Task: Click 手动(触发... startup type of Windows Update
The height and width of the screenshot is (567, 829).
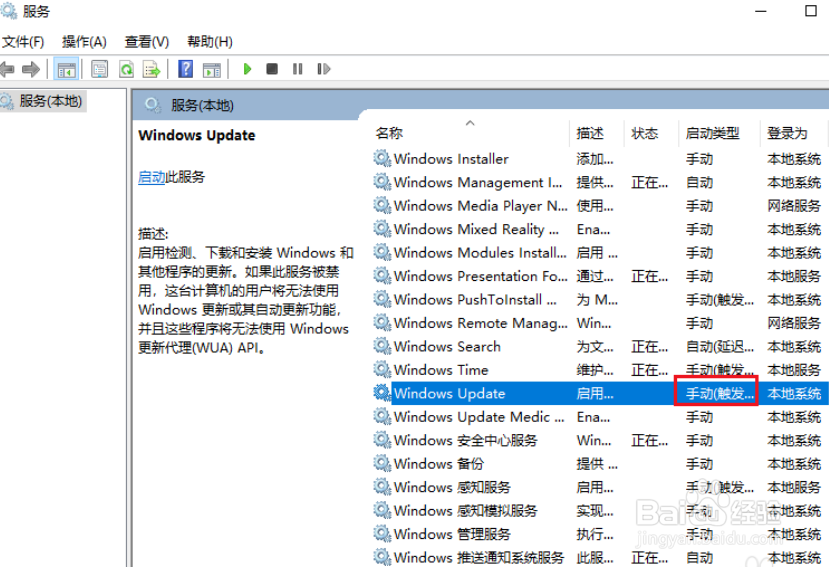Action: pyautogui.click(x=720, y=394)
